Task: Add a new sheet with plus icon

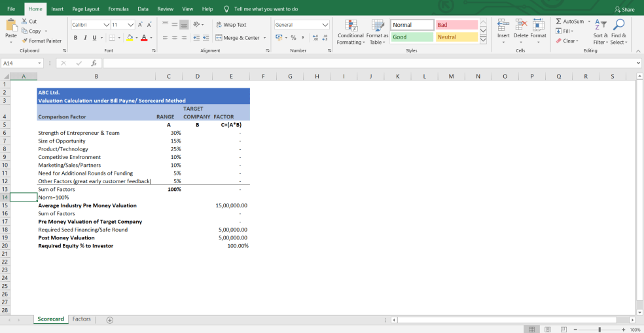Action: click(110, 319)
